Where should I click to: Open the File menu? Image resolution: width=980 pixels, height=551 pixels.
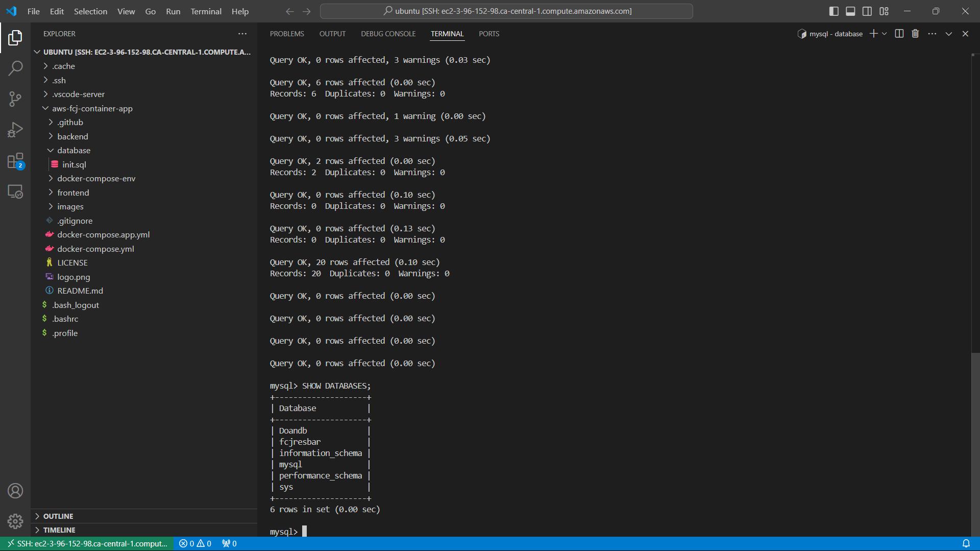point(34,11)
